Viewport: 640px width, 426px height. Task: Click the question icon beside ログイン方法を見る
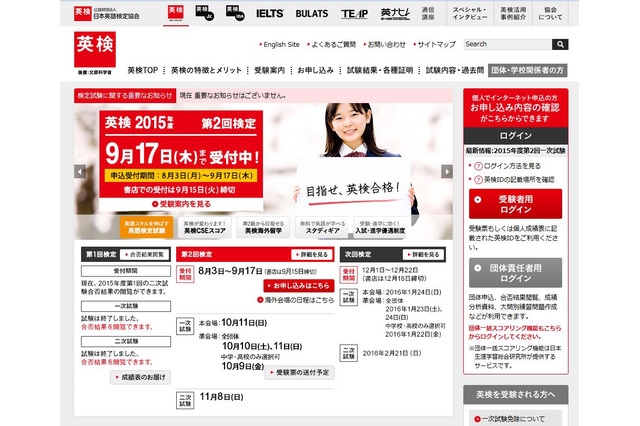[x=478, y=166]
